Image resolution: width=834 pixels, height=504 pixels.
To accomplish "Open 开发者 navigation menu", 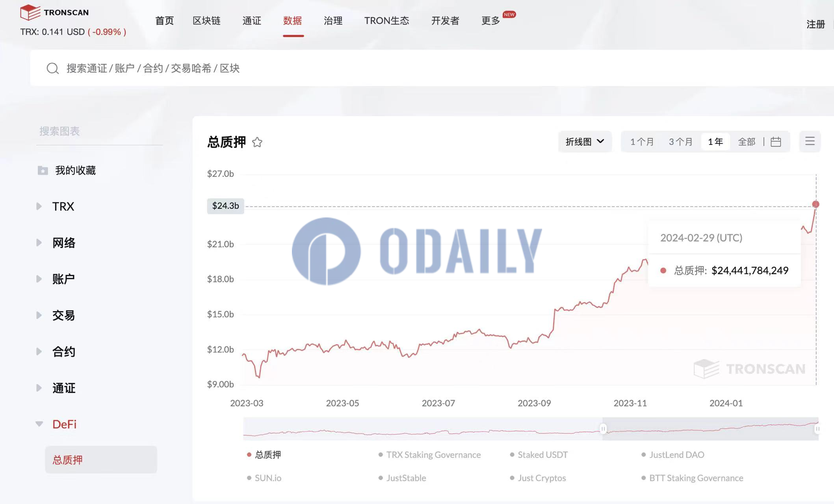I will pyautogui.click(x=445, y=20).
